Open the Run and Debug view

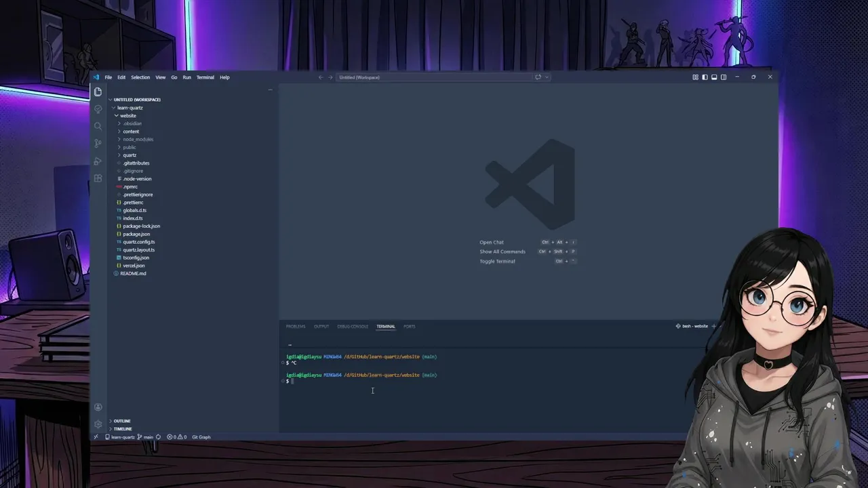tap(98, 161)
